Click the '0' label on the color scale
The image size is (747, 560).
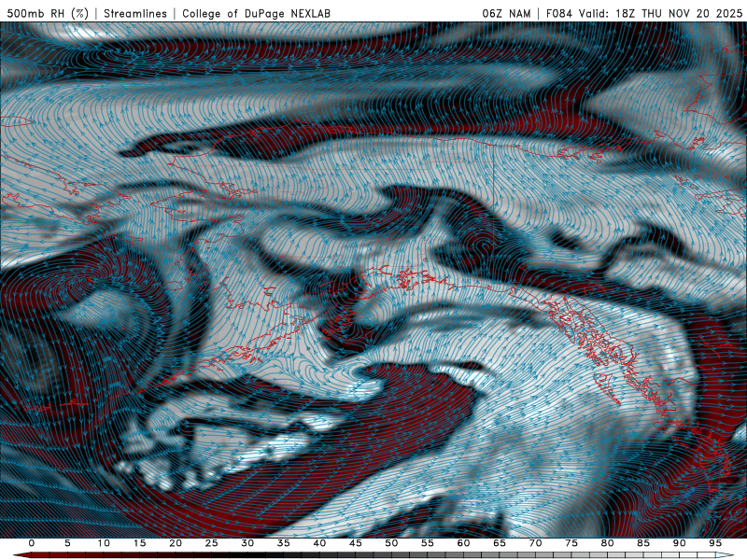(x=32, y=543)
